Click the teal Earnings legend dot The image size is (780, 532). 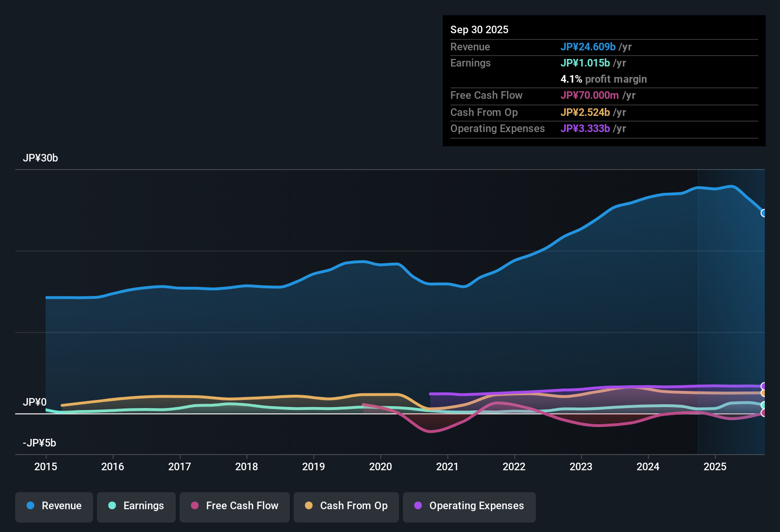coord(113,506)
